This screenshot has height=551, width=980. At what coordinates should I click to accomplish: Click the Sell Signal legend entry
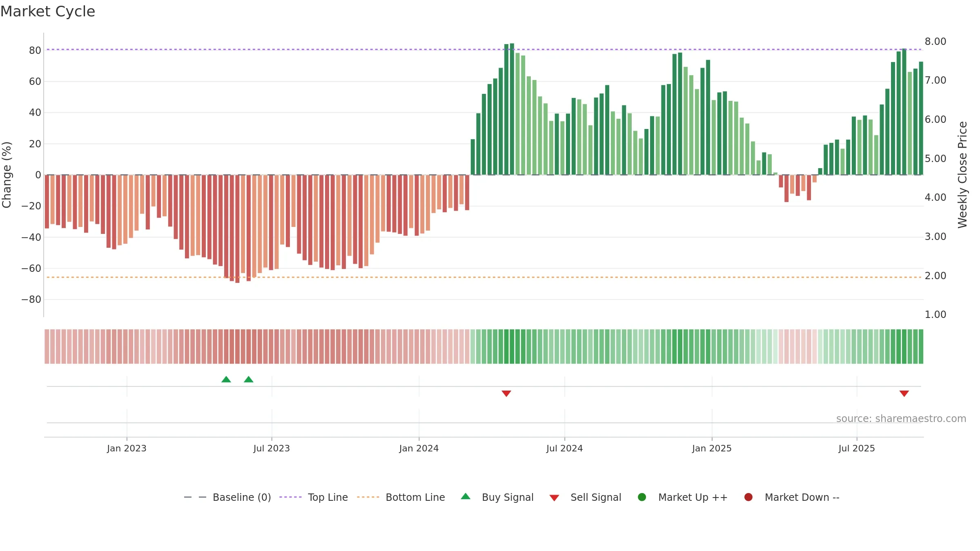585,497
